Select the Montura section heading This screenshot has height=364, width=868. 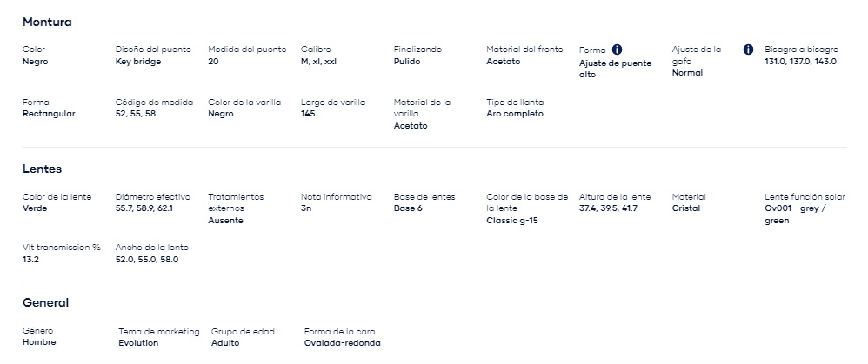pos(47,23)
